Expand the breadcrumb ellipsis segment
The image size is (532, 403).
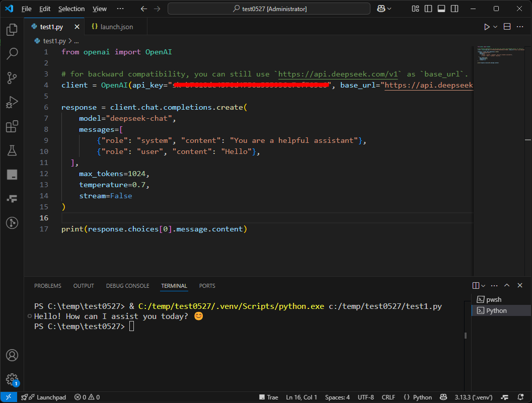[77, 41]
